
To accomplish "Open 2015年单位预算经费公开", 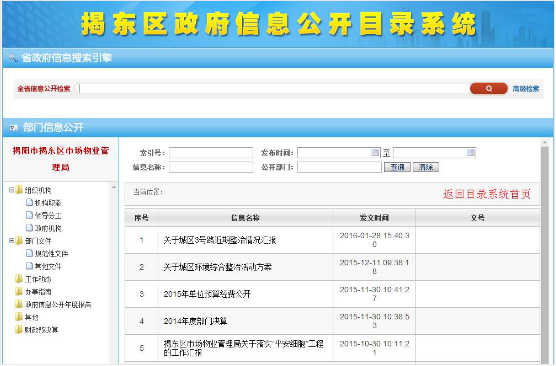I will click(x=207, y=294).
